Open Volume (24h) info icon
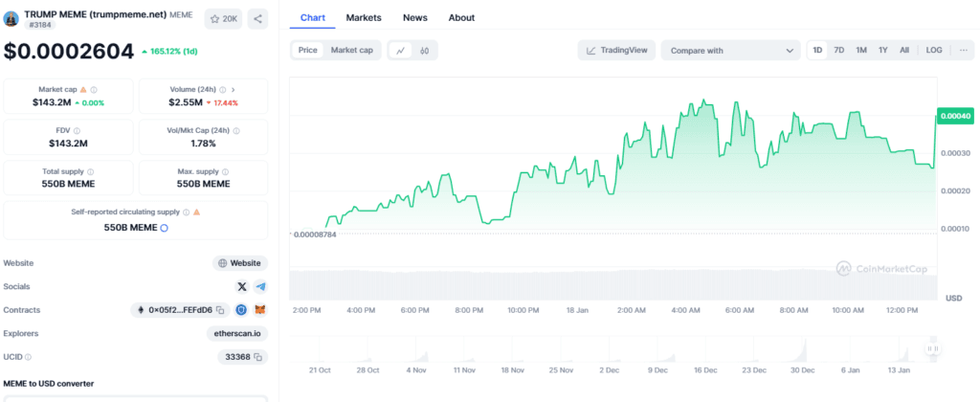Viewport: 980px width, 402px height. coord(222,90)
